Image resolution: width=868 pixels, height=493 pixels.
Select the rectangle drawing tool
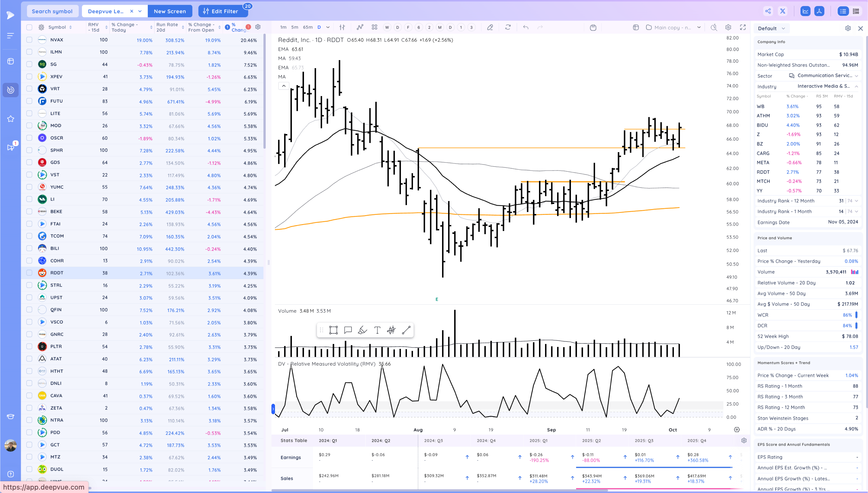(334, 330)
